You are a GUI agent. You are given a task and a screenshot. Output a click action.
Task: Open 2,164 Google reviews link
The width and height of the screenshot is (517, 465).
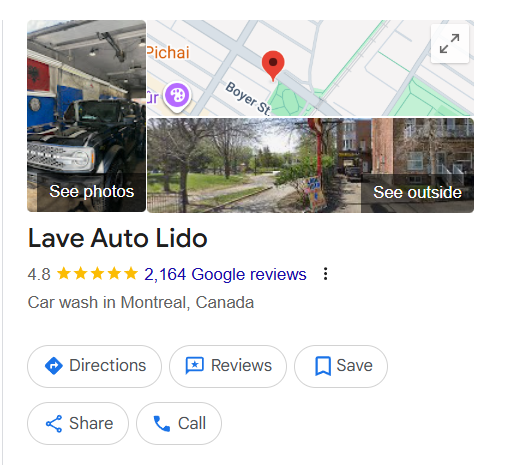pyautogui.click(x=225, y=274)
